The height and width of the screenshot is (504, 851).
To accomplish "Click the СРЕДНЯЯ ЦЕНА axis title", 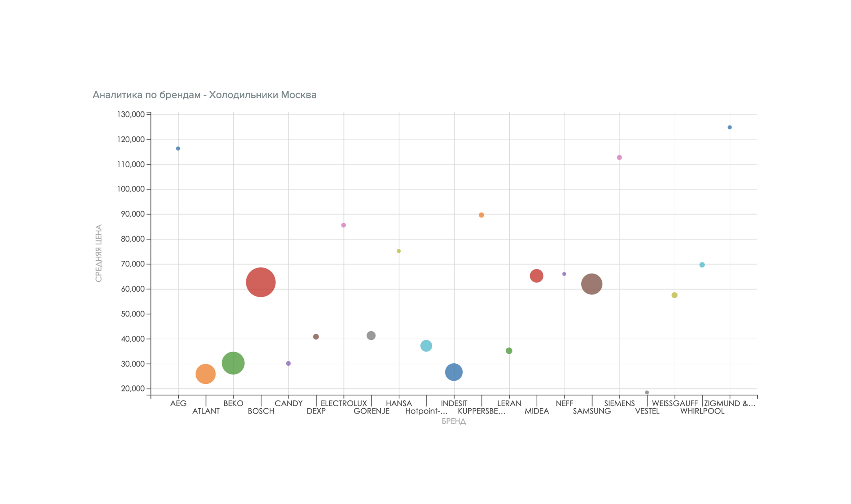I will (x=99, y=253).
